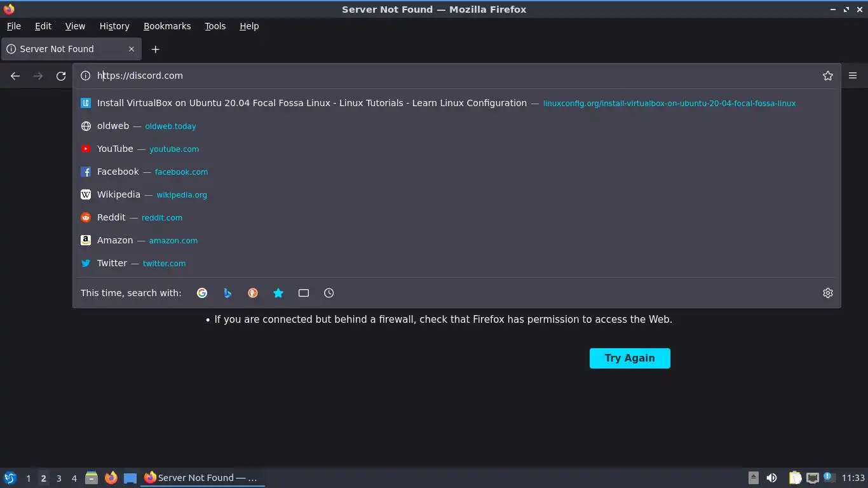868x488 pixels.
Task: Open the File menu
Action: 13,26
